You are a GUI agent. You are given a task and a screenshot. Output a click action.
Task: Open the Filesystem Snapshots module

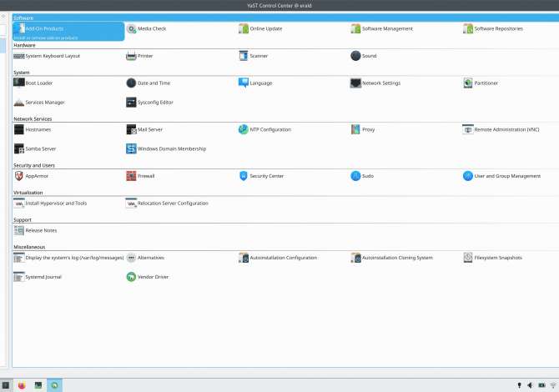pyautogui.click(x=493, y=258)
